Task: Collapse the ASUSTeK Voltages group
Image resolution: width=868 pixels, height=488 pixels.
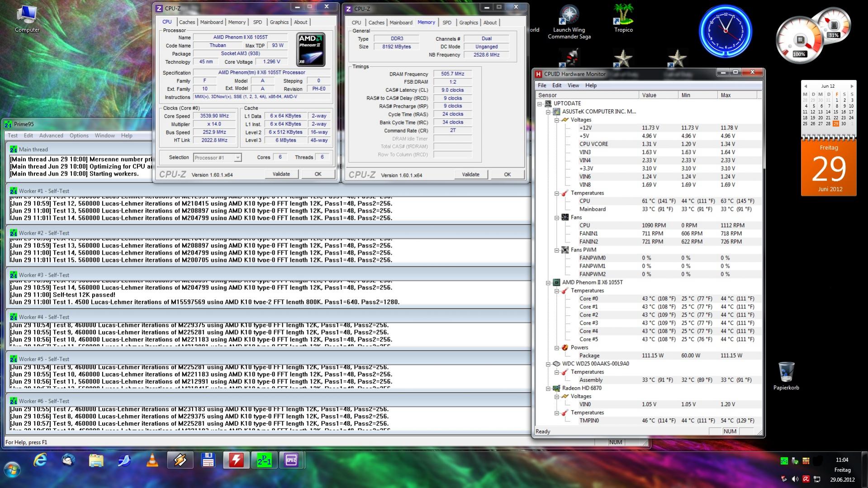Action: pos(557,120)
